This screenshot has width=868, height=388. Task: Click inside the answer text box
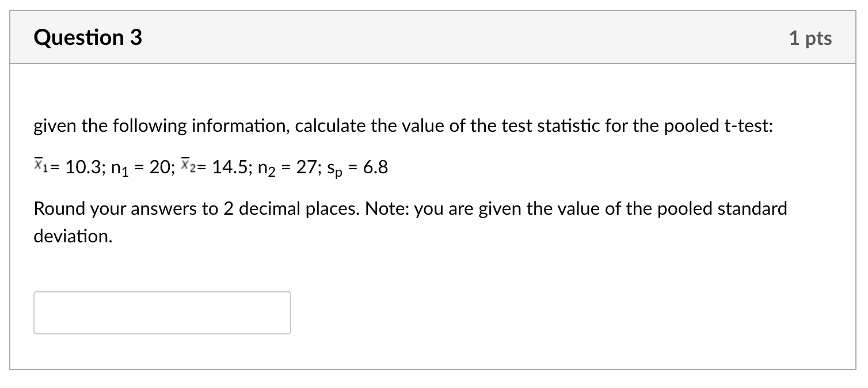pyautogui.click(x=162, y=312)
